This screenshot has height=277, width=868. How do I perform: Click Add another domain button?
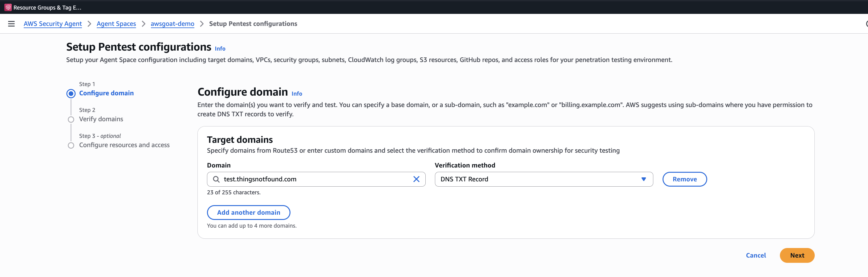point(248,213)
